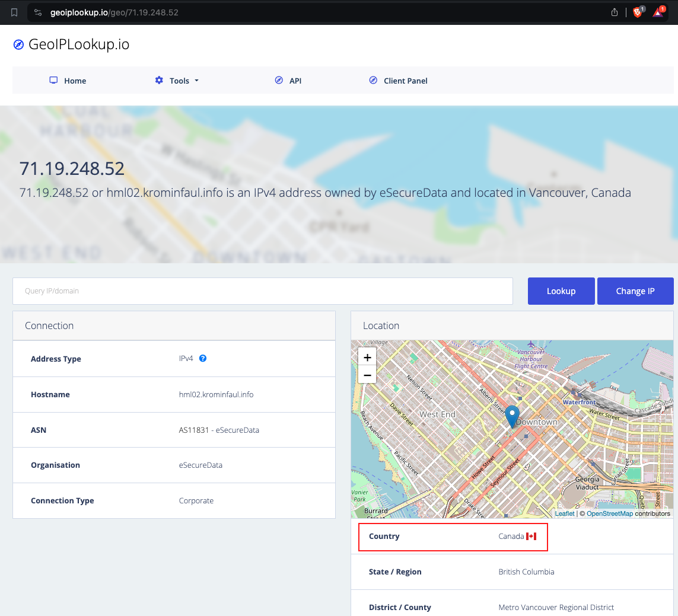Expand the Tools dropdown menu
Viewport: 678px width, 616px height.
pos(177,81)
